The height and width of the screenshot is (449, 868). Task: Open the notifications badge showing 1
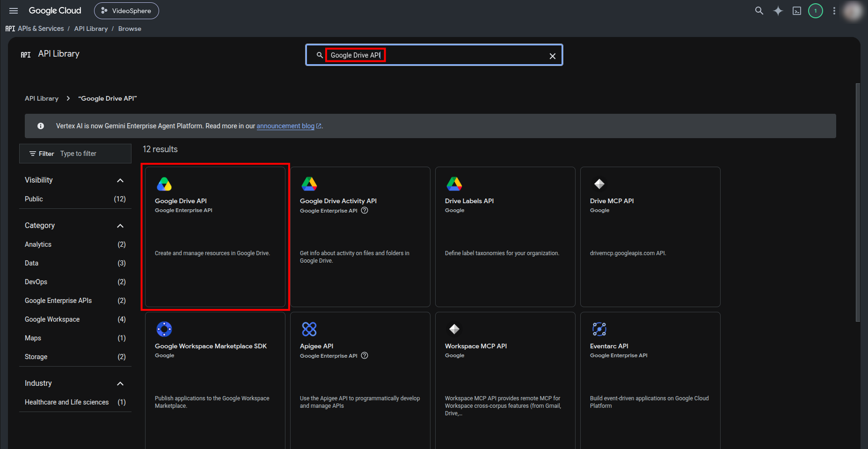[x=816, y=11]
